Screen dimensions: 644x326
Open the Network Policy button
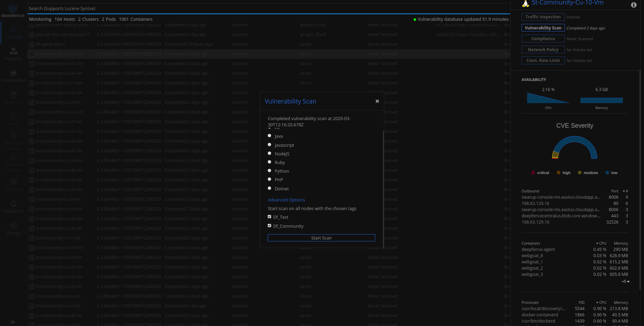543,50
